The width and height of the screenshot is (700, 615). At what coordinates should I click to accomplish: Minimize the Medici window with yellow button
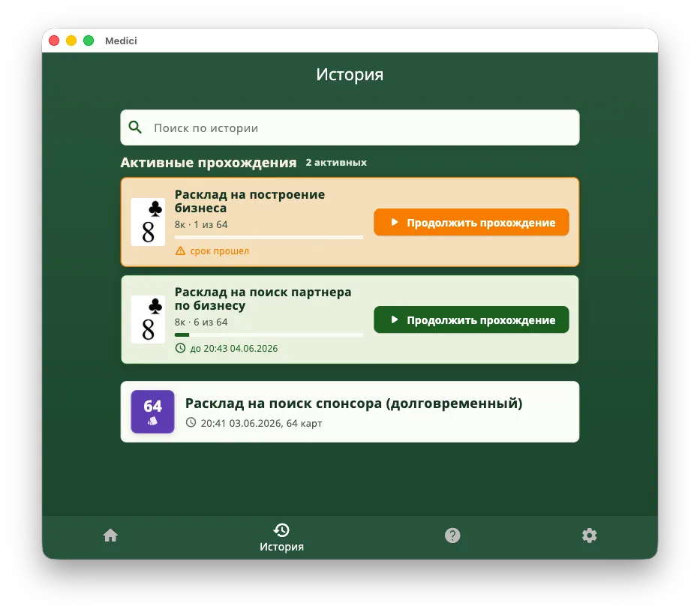(x=71, y=40)
